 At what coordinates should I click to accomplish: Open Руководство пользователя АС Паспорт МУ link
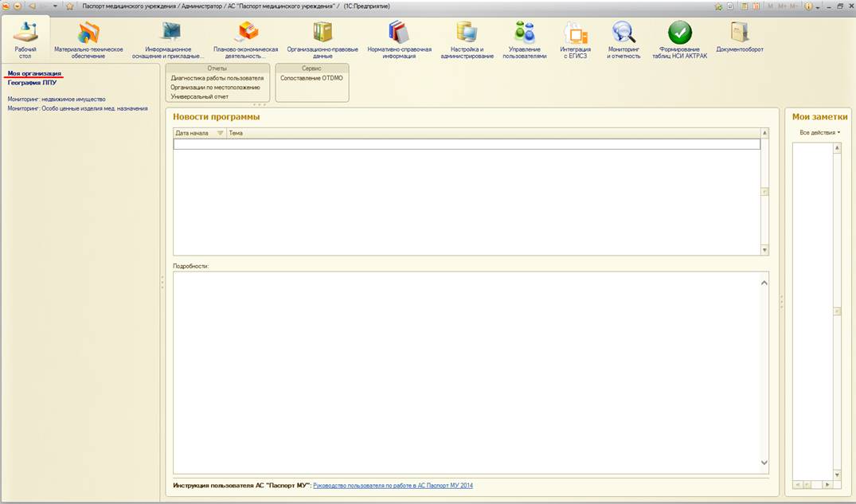point(393,485)
